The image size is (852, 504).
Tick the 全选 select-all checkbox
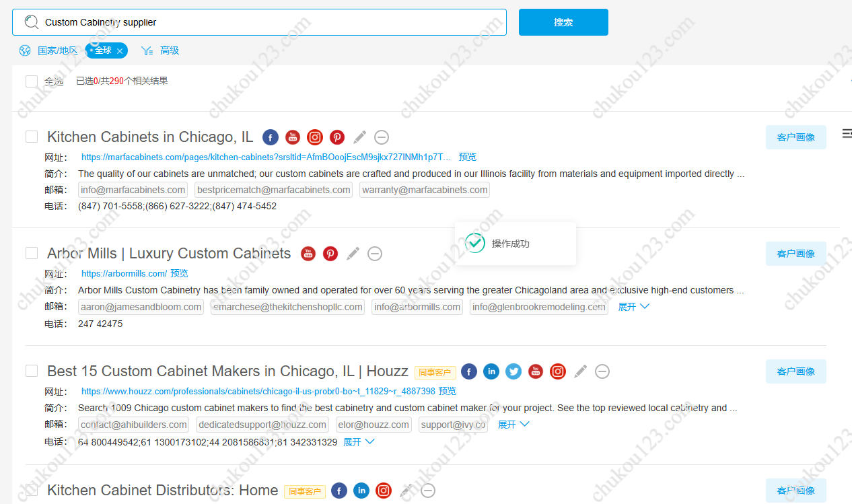32,81
